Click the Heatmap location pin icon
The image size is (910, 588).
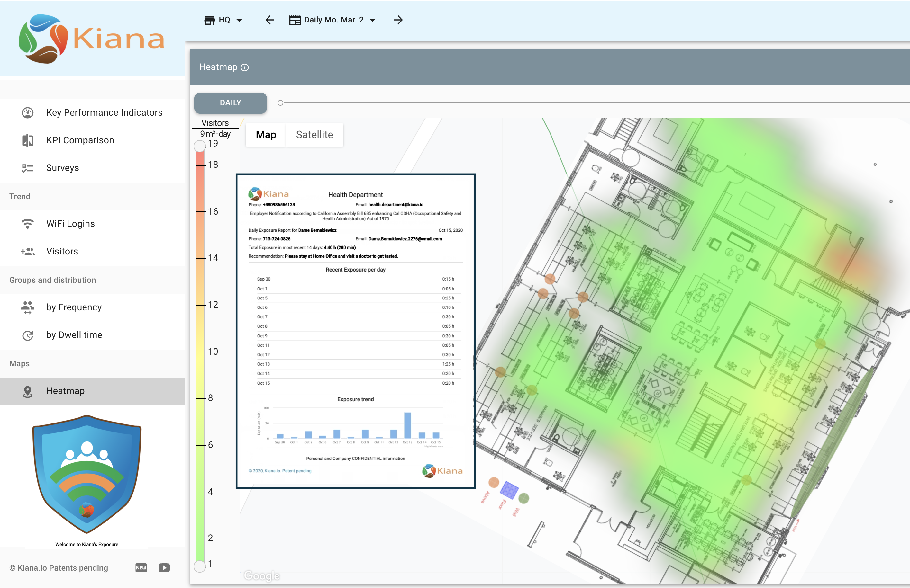(28, 391)
